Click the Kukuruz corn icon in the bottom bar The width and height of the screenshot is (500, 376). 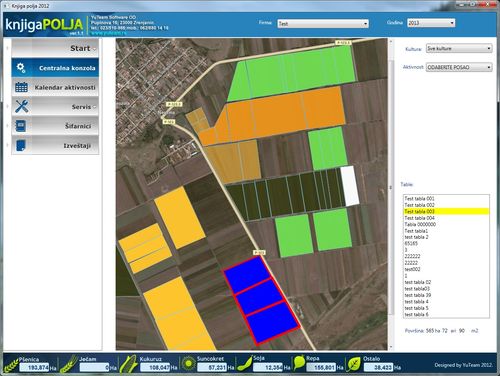click(128, 364)
